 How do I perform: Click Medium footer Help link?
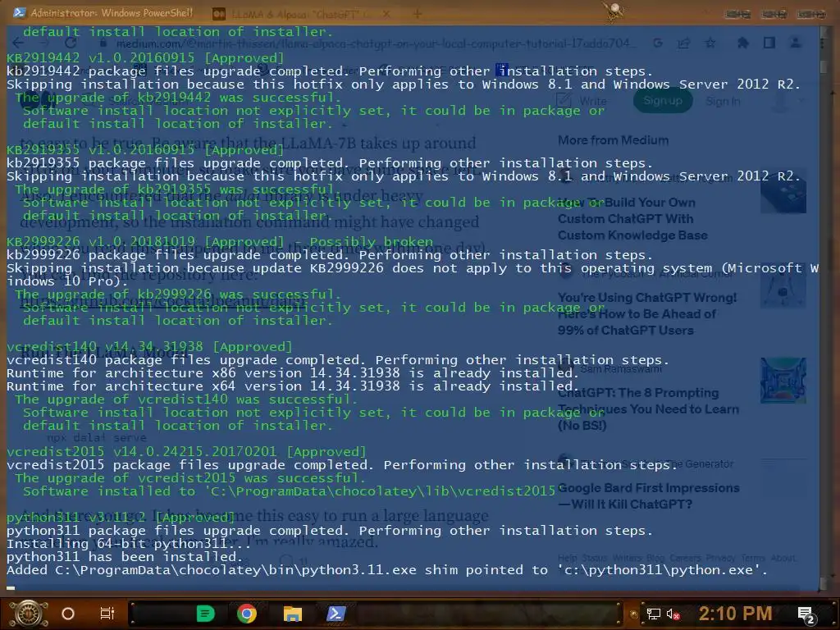pos(568,558)
